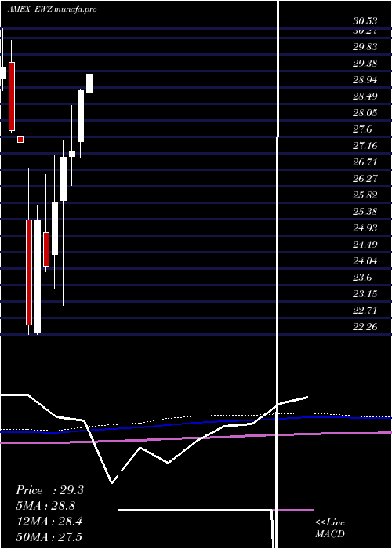Click the 26.71 price level label
Viewport: 392px width, 549px height.
tap(365, 162)
